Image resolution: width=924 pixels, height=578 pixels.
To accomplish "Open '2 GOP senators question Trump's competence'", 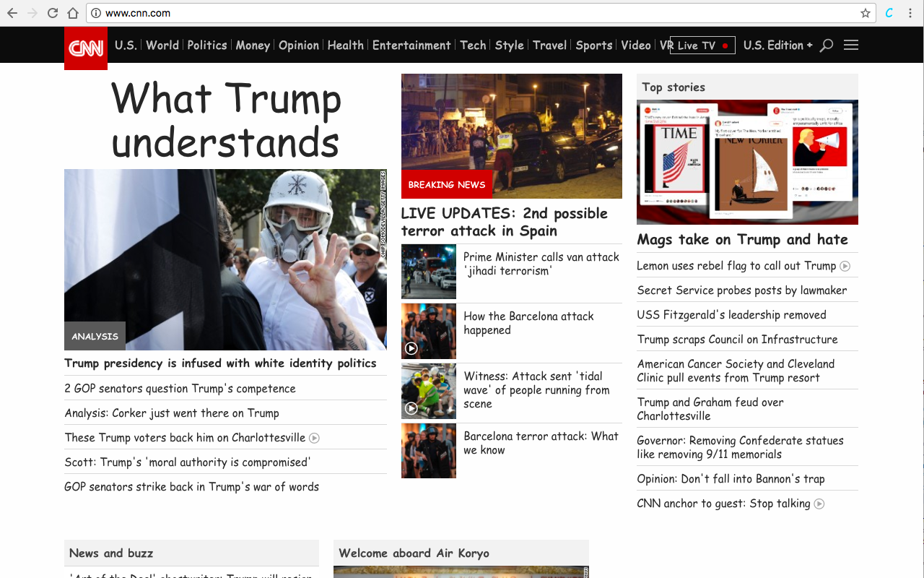I will (x=180, y=389).
